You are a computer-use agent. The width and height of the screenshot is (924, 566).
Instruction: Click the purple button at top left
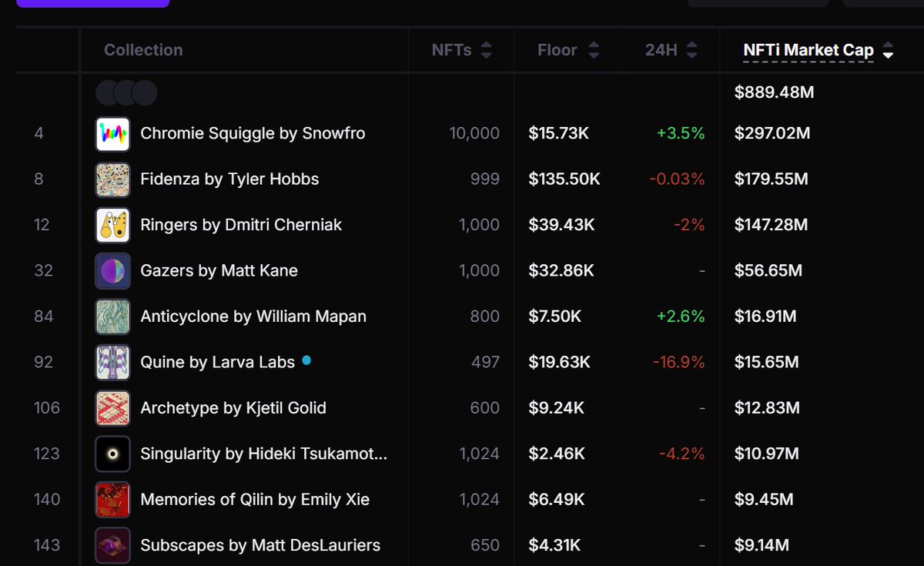point(92,3)
